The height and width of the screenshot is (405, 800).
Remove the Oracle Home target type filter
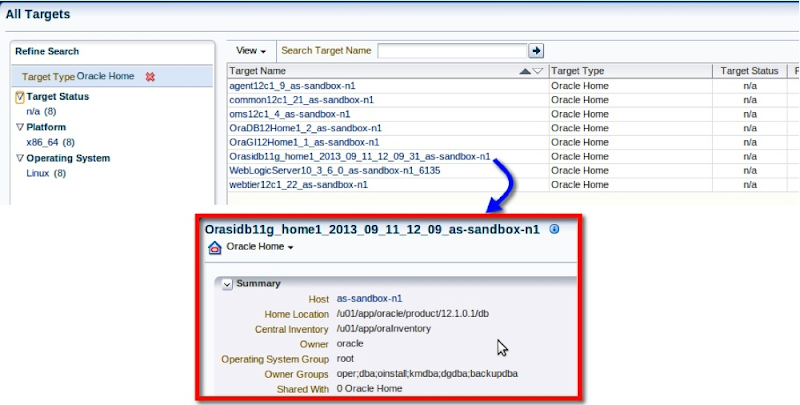150,77
